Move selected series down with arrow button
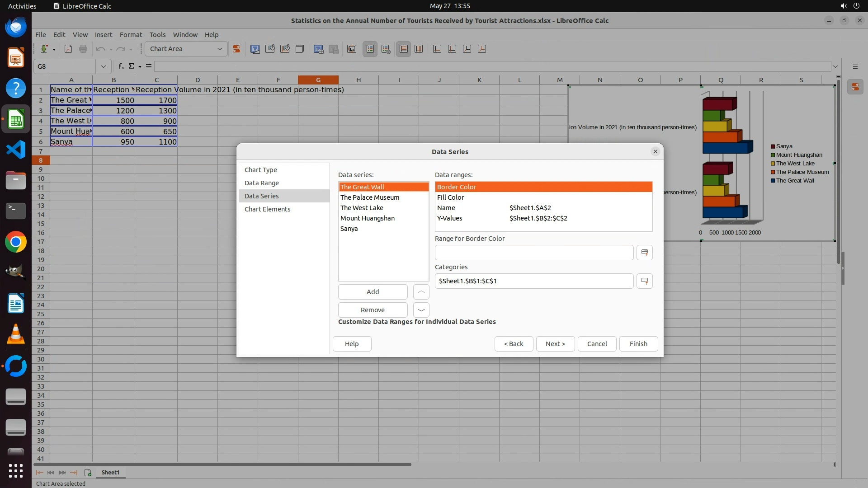 click(421, 310)
